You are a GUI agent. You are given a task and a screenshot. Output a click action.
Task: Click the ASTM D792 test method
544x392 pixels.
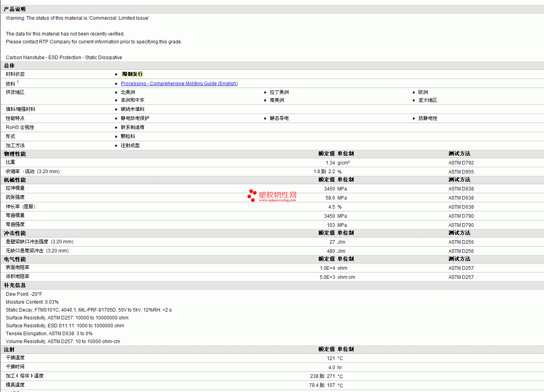tap(461, 163)
